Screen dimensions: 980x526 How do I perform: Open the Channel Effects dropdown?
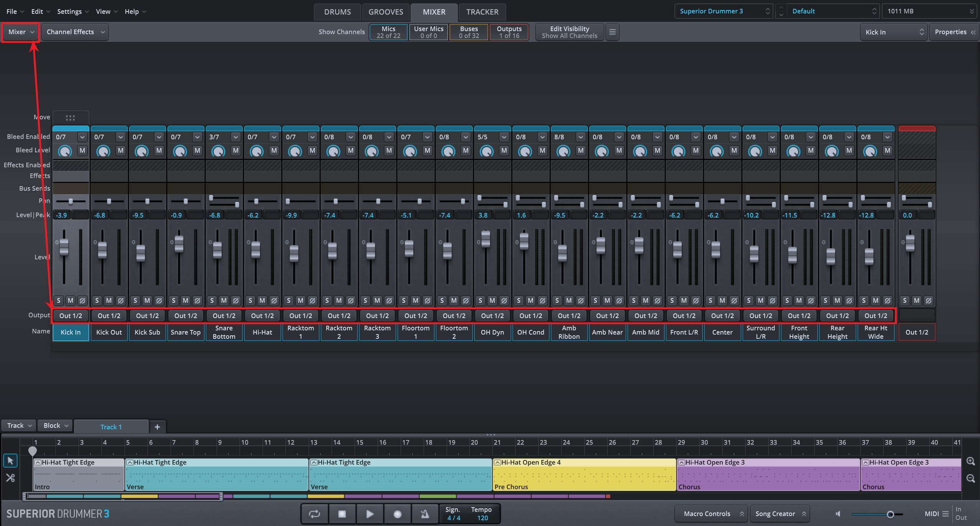tap(75, 32)
